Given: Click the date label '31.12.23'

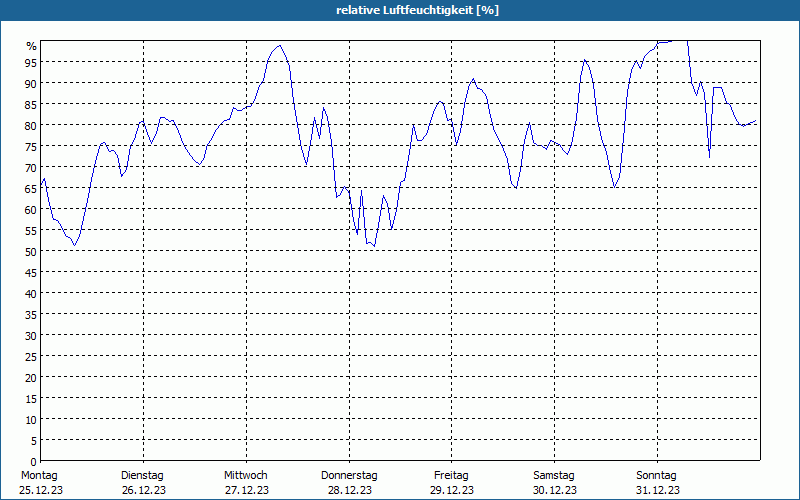Looking at the screenshot, I should (657, 491).
